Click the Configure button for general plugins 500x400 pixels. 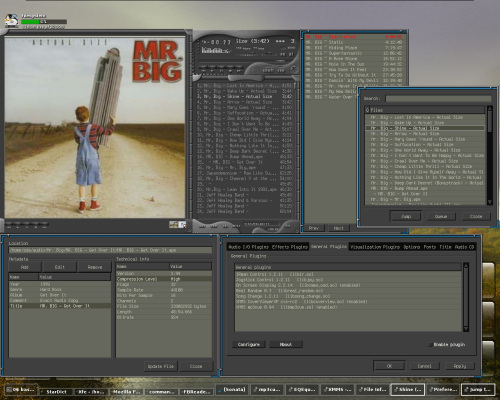249,344
